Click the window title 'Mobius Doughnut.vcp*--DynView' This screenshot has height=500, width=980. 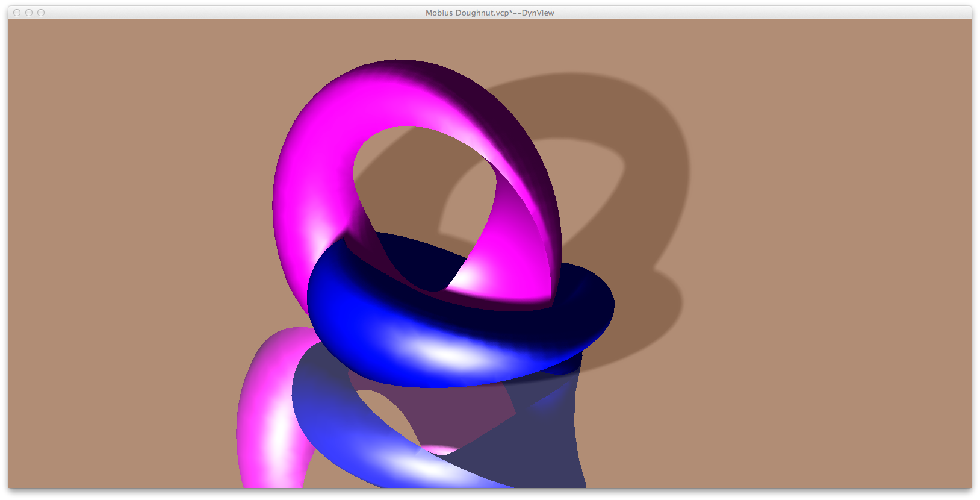pos(489,13)
